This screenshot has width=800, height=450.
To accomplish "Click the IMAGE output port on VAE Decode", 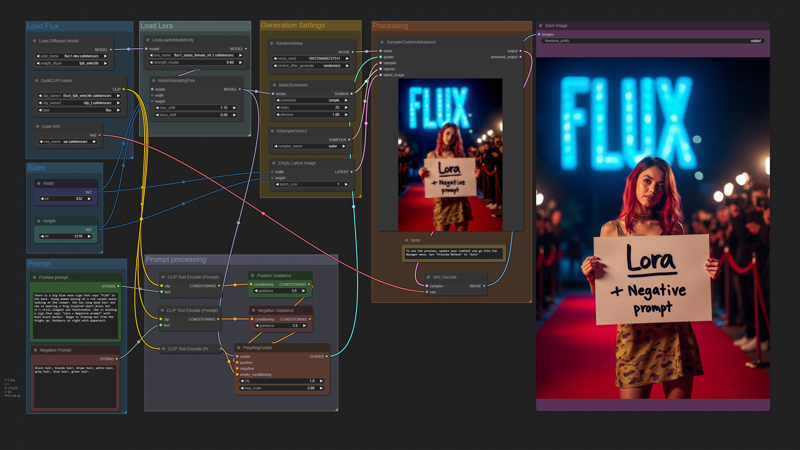I will [x=484, y=286].
